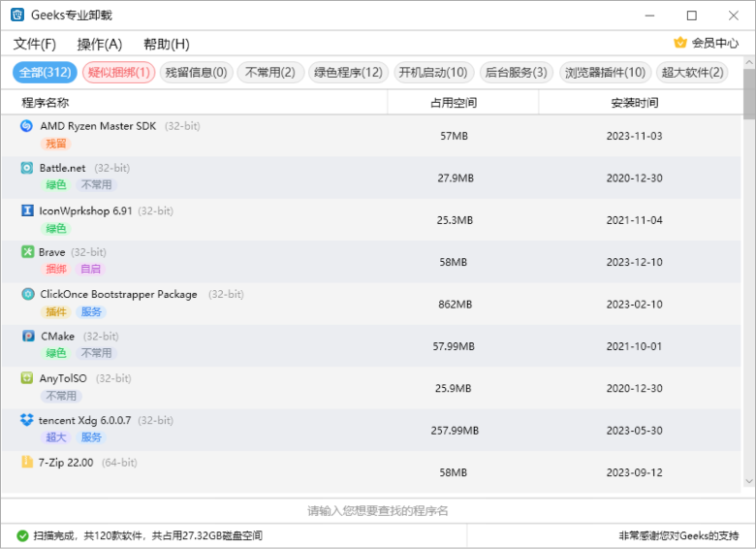Viewport: 756px width, 549px height.
Task: Open the 操作(A) menu
Action: (x=100, y=44)
